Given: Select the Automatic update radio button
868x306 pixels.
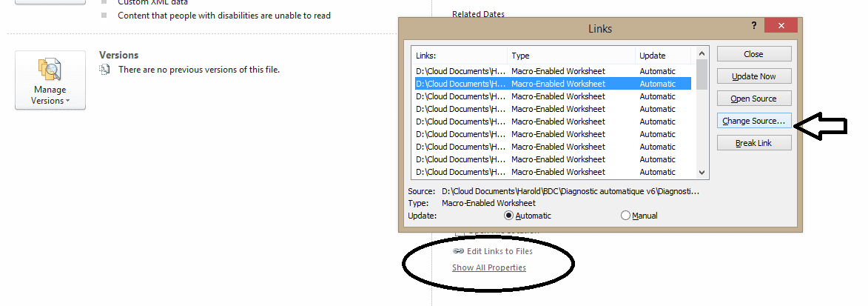Looking at the screenshot, I should coord(508,215).
